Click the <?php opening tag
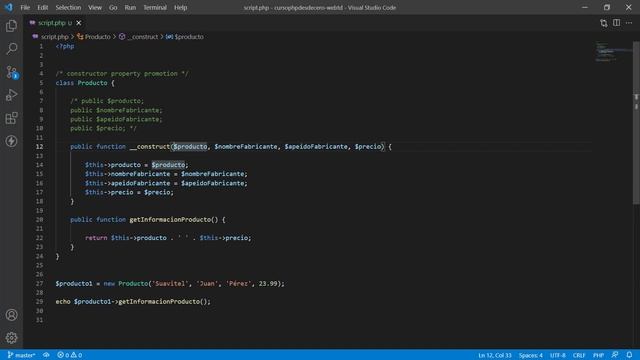Image resolution: width=640 pixels, height=360 pixels. (65, 46)
